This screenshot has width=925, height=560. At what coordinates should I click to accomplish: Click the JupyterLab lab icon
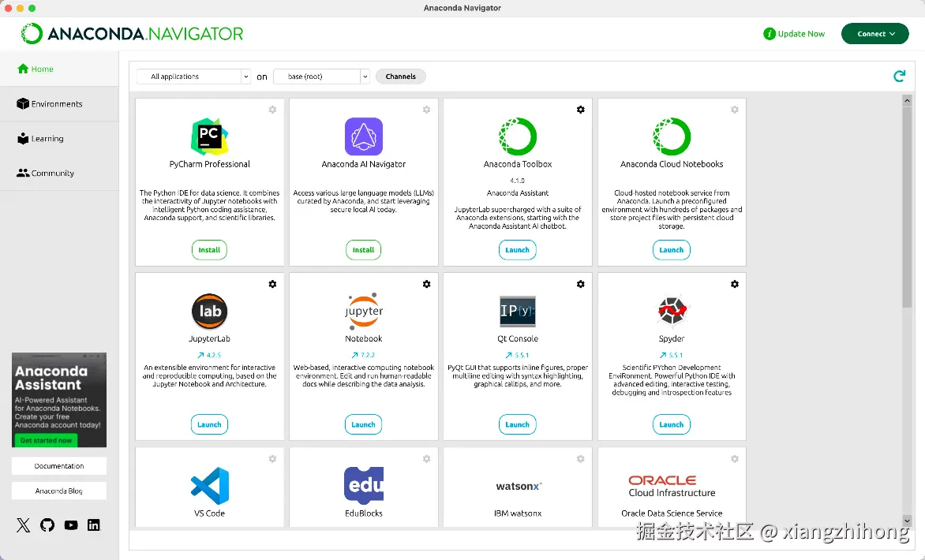209,311
